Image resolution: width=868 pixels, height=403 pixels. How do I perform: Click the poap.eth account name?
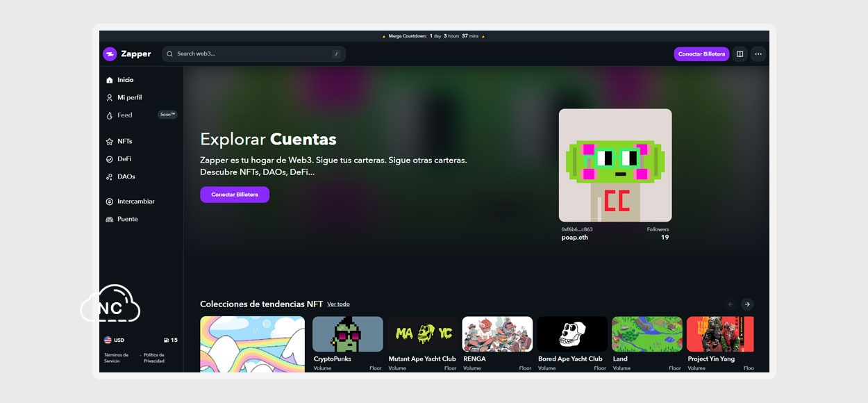[575, 238]
